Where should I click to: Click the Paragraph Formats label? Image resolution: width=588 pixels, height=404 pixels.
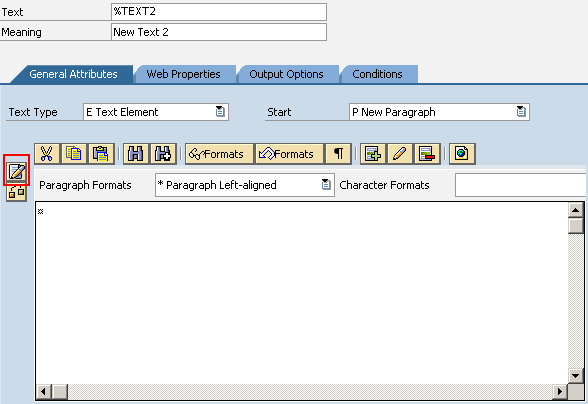point(85,185)
